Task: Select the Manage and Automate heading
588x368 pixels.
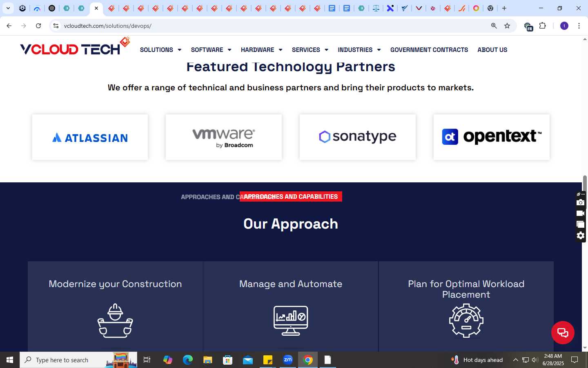Action: pyautogui.click(x=291, y=284)
